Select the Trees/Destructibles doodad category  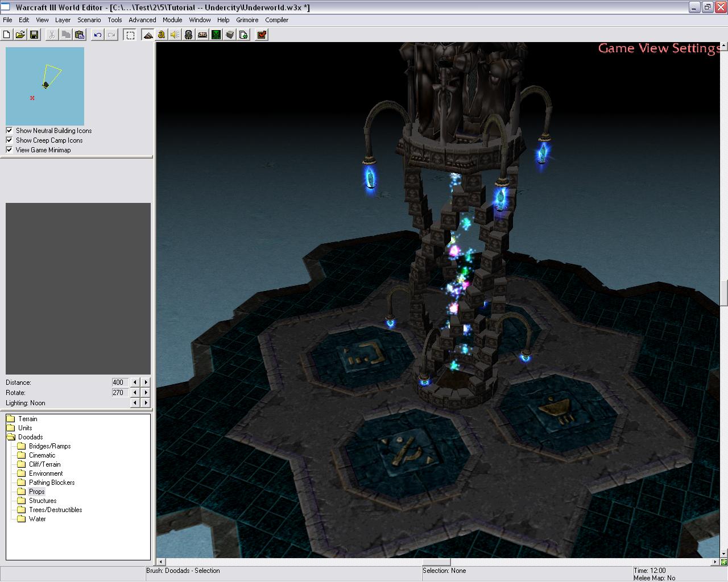(x=56, y=510)
